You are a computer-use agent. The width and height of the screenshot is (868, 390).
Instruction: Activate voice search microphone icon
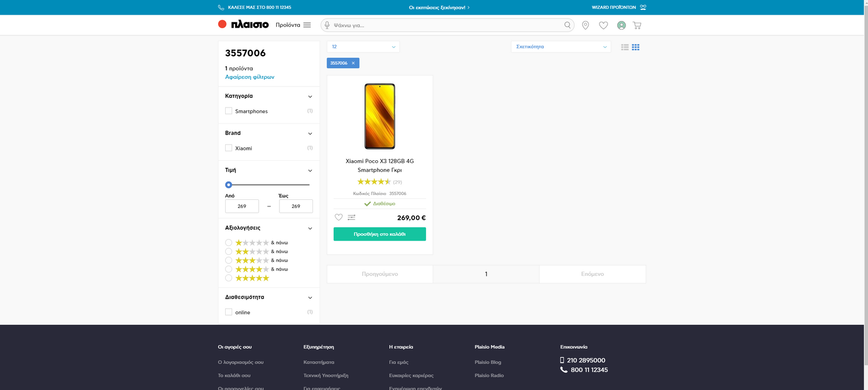tap(327, 25)
